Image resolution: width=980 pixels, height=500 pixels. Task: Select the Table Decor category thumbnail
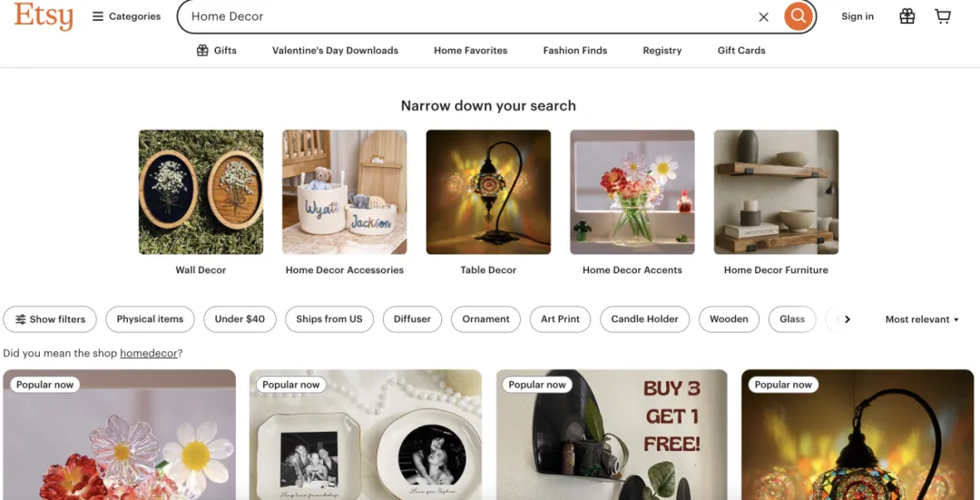[x=488, y=192]
